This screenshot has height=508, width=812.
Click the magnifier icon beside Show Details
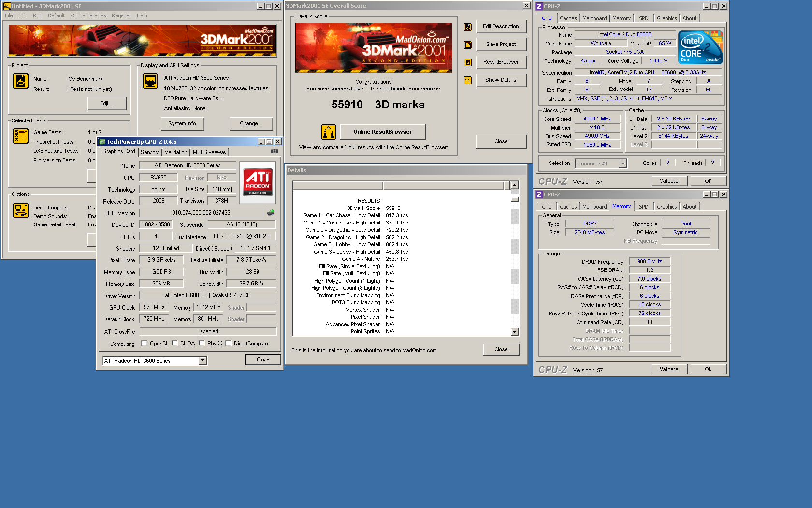click(468, 80)
